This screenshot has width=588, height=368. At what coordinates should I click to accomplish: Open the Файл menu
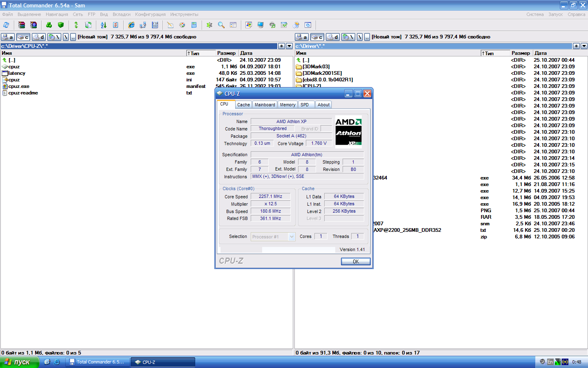[8, 14]
